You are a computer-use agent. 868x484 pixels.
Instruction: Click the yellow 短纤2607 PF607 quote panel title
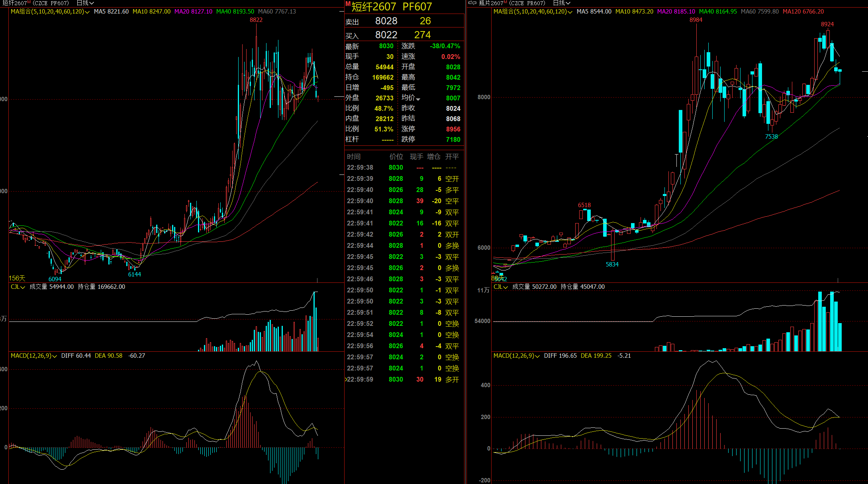[392, 7]
